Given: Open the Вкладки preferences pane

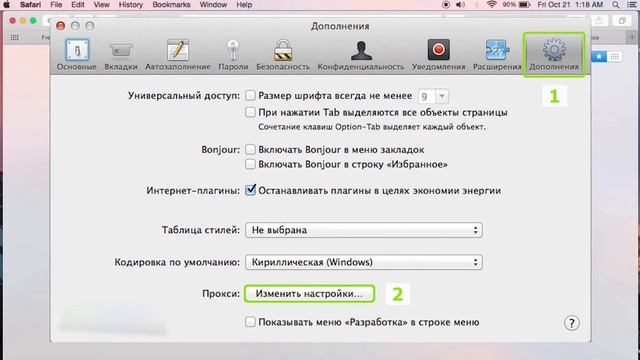Looking at the screenshot, I should click(120, 55).
